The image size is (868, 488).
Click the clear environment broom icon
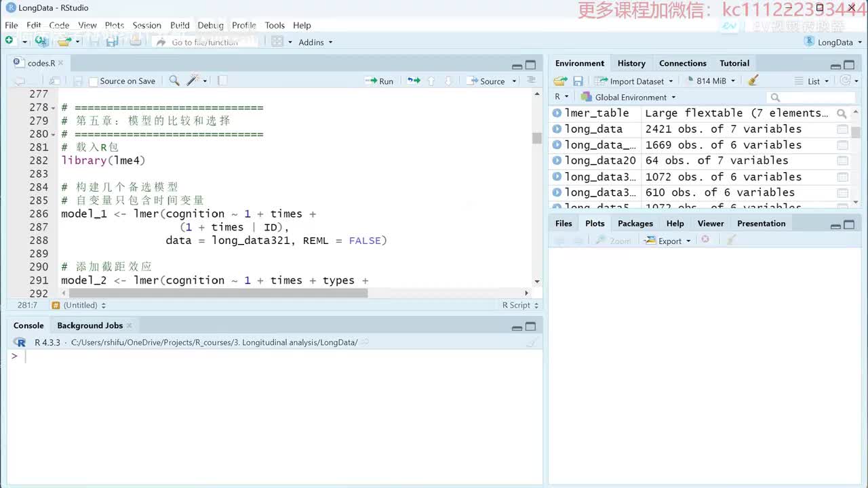point(753,81)
